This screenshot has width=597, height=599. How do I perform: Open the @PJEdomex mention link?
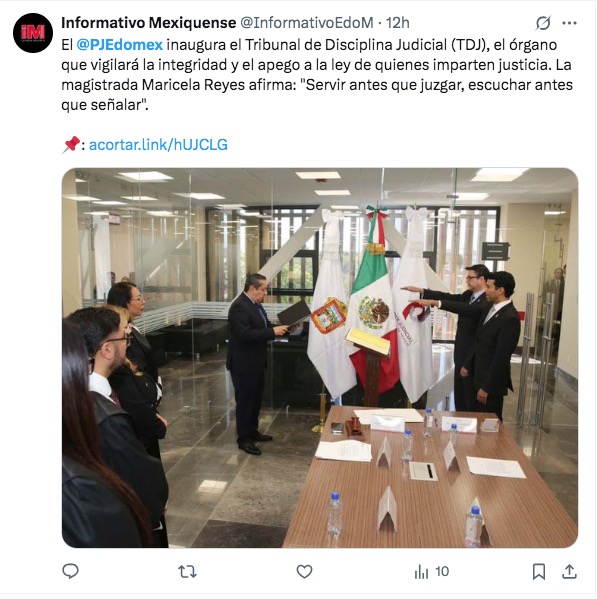coord(120,45)
